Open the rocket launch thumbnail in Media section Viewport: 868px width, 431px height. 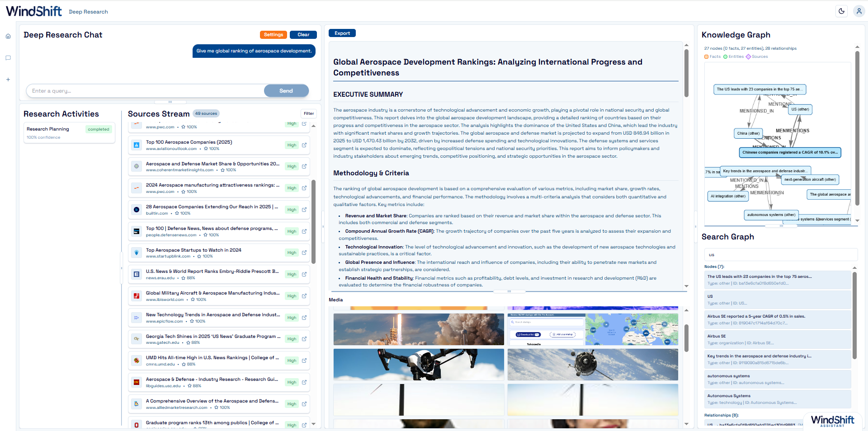pyautogui.click(x=418, y=329)
